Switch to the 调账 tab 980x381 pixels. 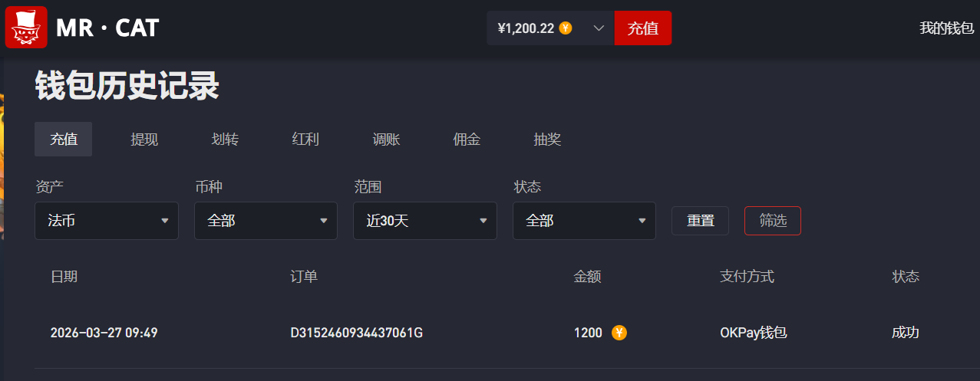click(386, 140)
